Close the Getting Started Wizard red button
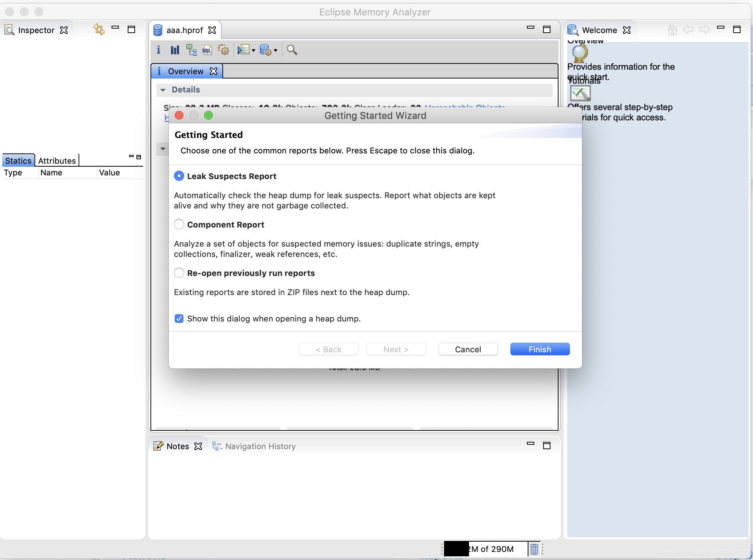Screen dimensions: 753x560 (x=179, y=116)
